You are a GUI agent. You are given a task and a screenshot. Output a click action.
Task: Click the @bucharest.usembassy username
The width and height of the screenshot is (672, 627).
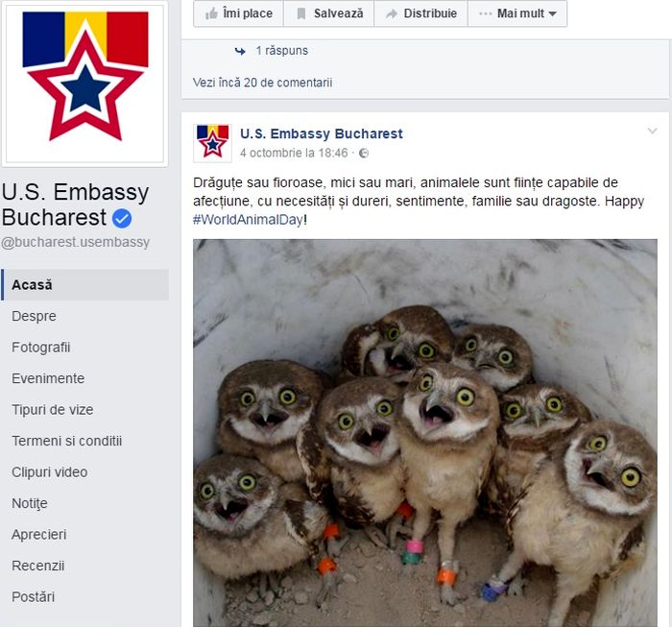(x=76, y=242)
